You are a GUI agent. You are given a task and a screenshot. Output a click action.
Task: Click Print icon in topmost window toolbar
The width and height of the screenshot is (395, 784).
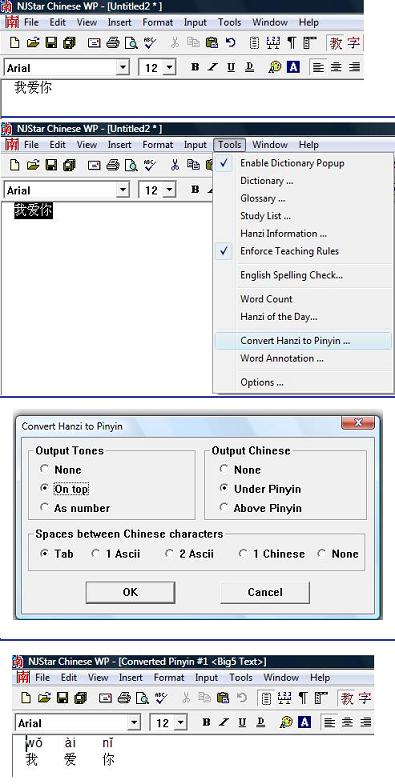pos(113,43)
